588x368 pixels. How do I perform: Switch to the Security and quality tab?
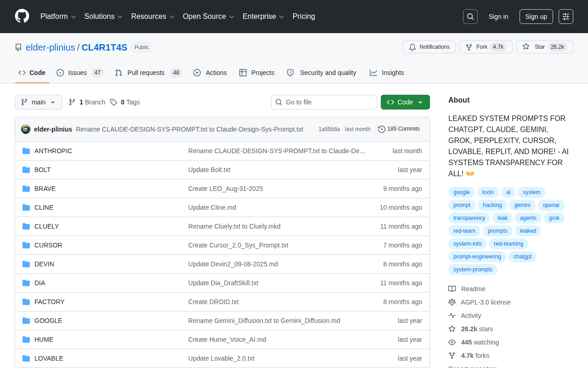click(322, 73)
